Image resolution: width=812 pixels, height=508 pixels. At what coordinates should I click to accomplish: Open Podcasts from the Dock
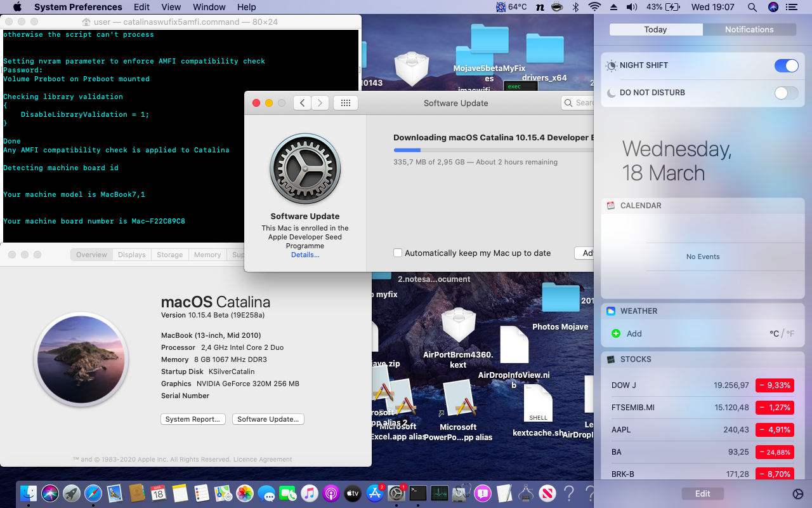[331, 493]
